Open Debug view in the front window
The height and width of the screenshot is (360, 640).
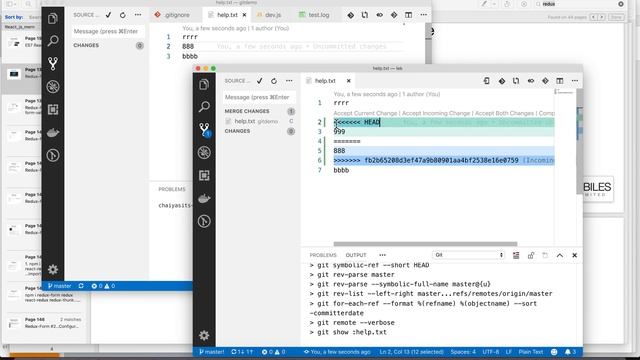click(204, 153)
